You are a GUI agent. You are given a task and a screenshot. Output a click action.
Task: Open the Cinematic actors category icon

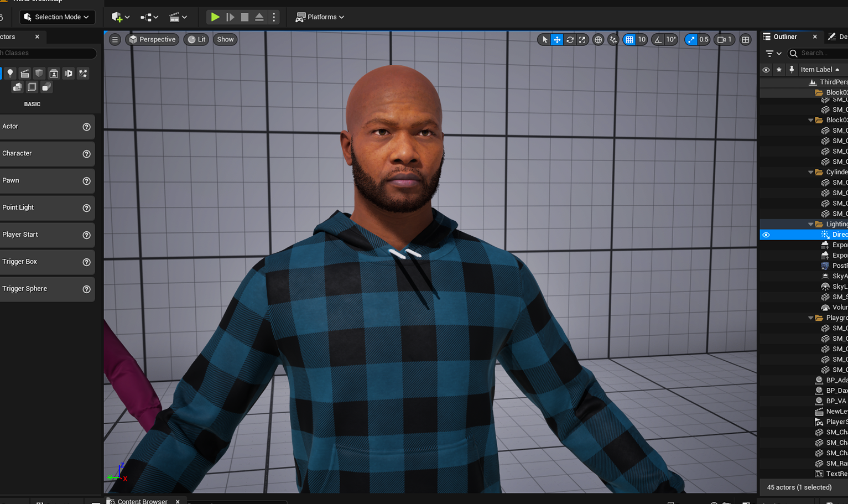24,73
